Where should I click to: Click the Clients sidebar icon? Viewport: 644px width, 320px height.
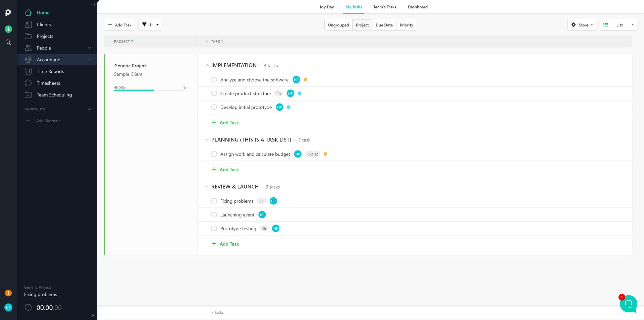click(x=28, y=24)
